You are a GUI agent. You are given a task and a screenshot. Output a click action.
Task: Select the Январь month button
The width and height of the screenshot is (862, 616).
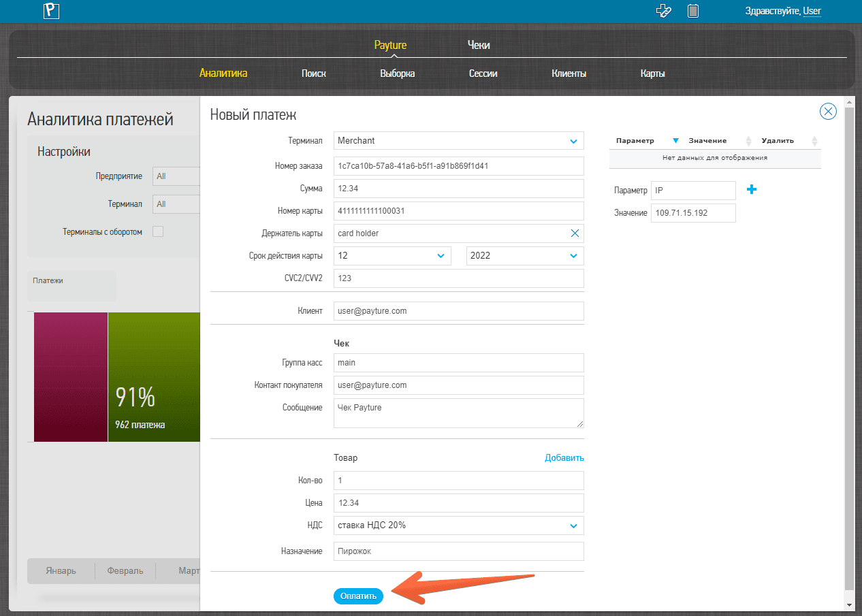coord(61,571)
